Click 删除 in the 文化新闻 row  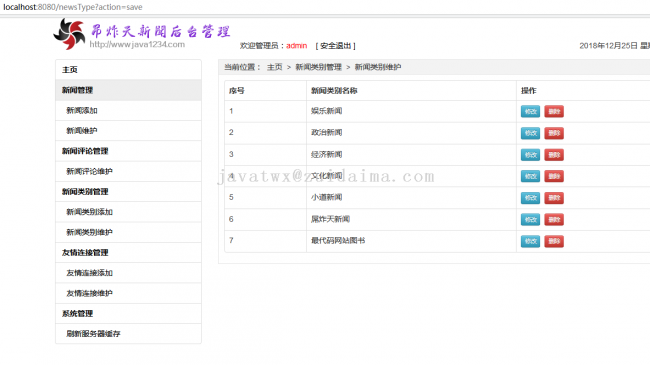click(x=554, y=176)
